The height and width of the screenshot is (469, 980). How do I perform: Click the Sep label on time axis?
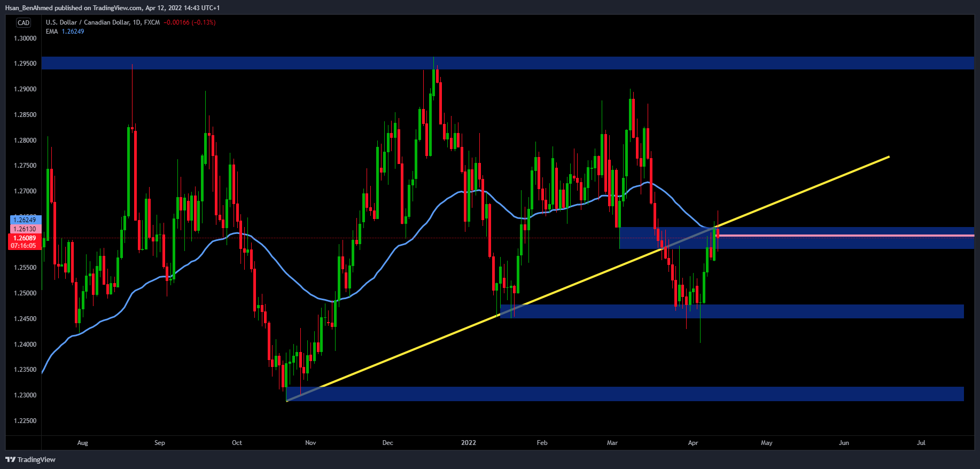point(160,443)
